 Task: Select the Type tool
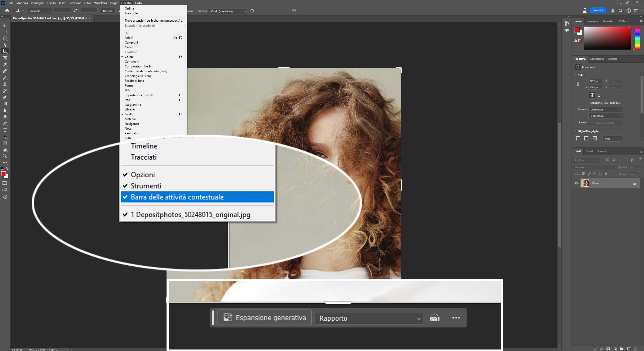(5, 130)
